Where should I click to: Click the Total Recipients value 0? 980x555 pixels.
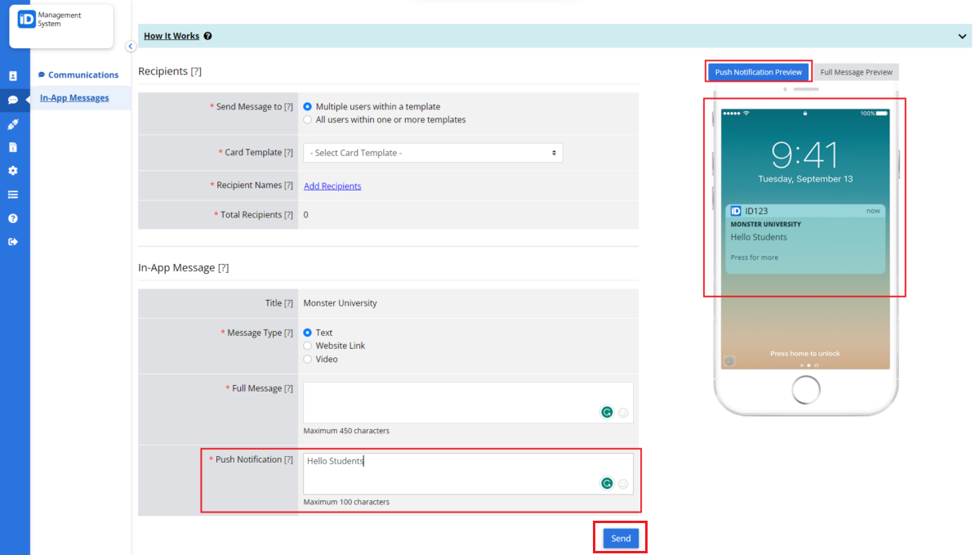(x=306, y=215)
